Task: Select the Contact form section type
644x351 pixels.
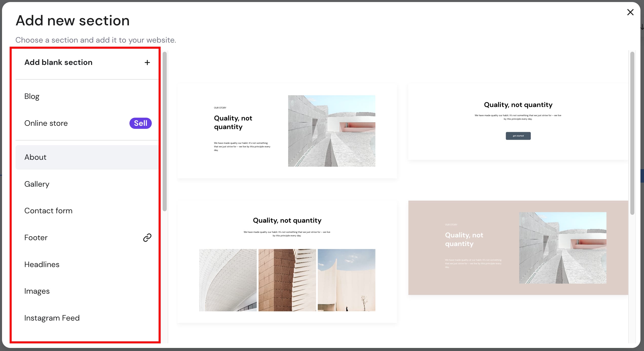Action: 48,210
